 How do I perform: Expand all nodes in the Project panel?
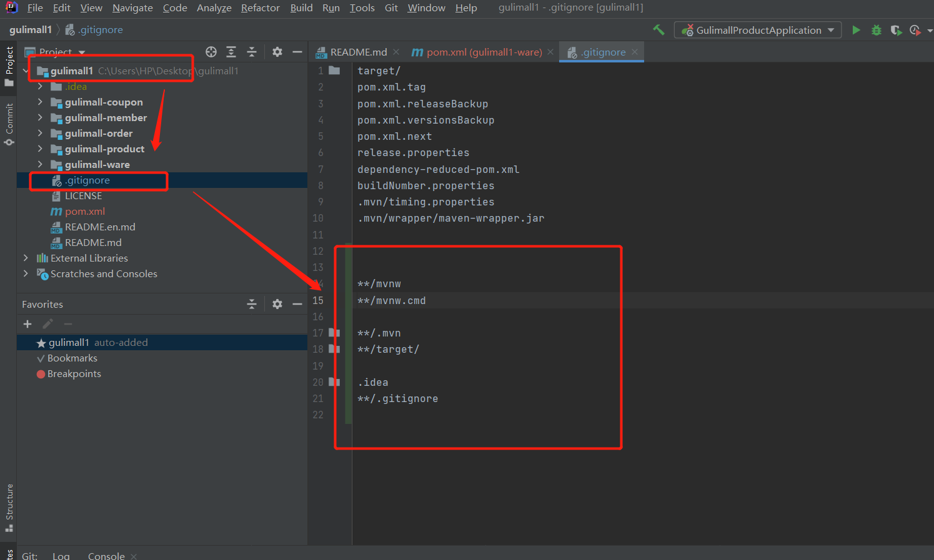[x=231, y=52]
